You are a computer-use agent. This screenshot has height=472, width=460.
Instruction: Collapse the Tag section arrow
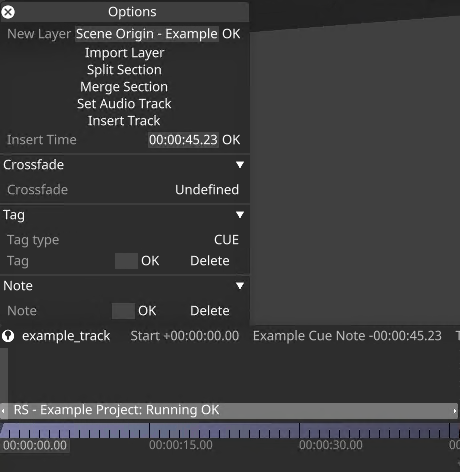(240, 215)
